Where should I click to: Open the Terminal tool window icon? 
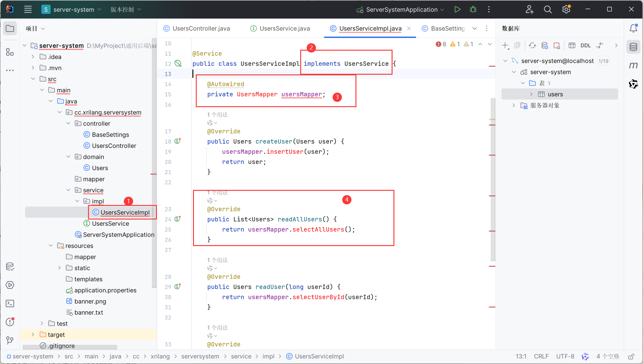tap(10, 303)
